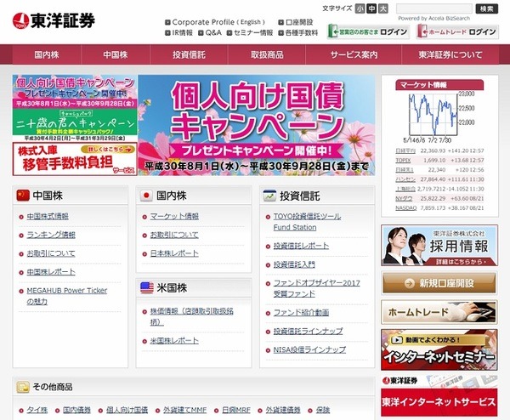Open the ハンセン index link
This screenshot has height=420, width=510.
[x=405, y=179]
